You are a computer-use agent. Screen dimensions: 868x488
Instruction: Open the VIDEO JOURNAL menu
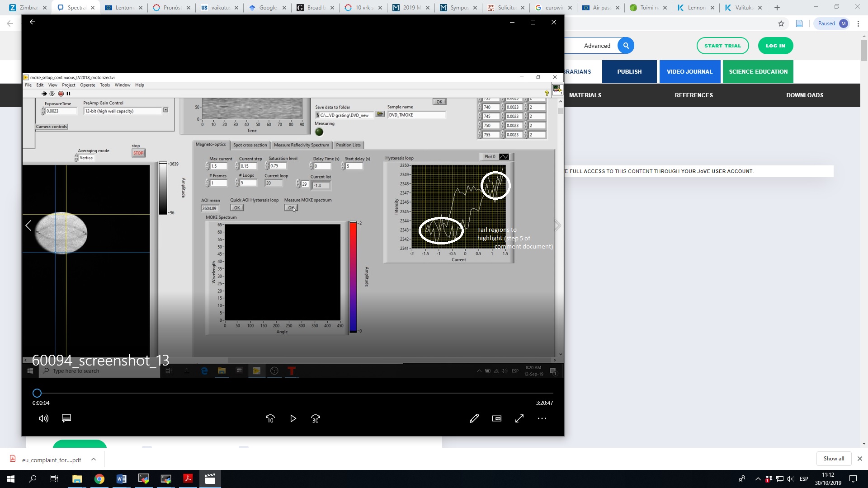click(x=689, y=71)
